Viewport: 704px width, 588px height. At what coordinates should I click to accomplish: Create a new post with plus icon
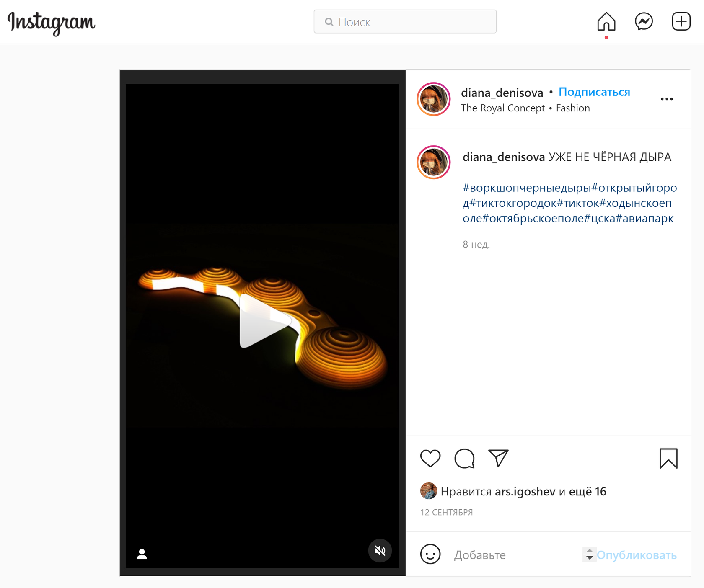681,21
